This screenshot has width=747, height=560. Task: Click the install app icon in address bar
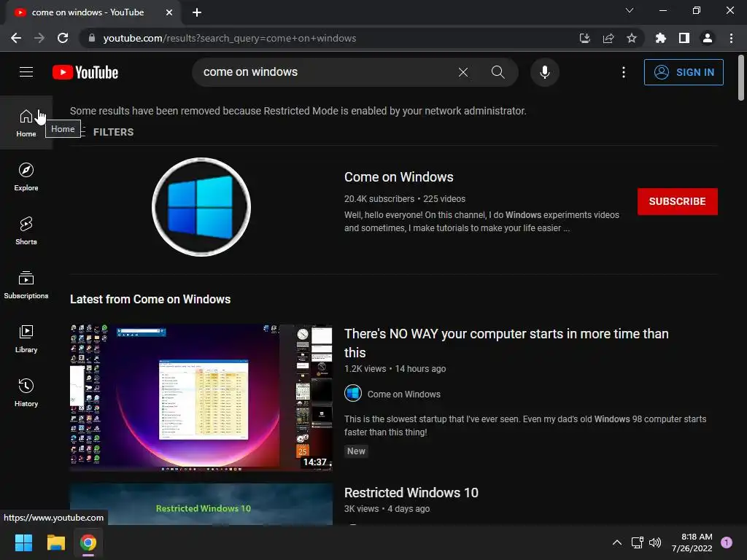584,38
